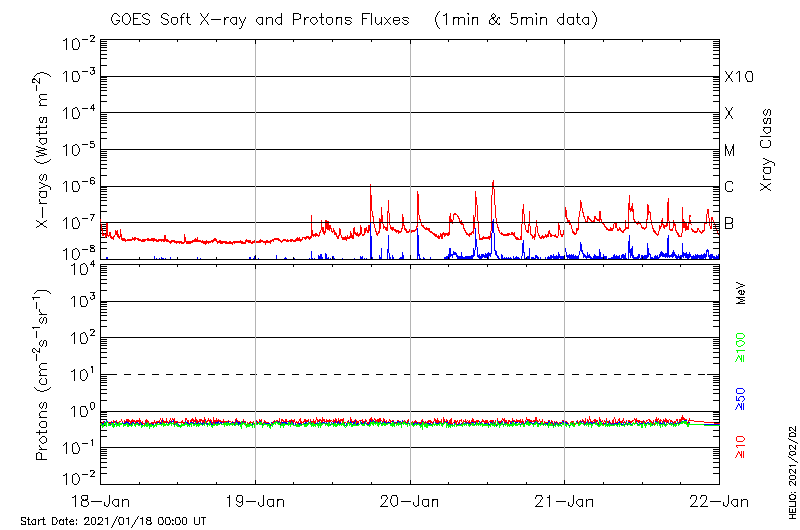The image size is (800, 530).
Task: Click the 20-Jan date label
Action: click(410, 500)
